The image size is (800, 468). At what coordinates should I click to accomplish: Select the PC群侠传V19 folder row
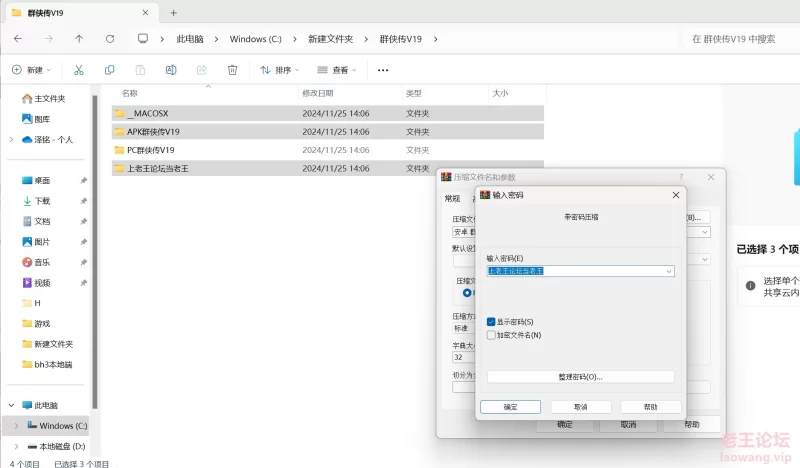(x=328, y=150)
